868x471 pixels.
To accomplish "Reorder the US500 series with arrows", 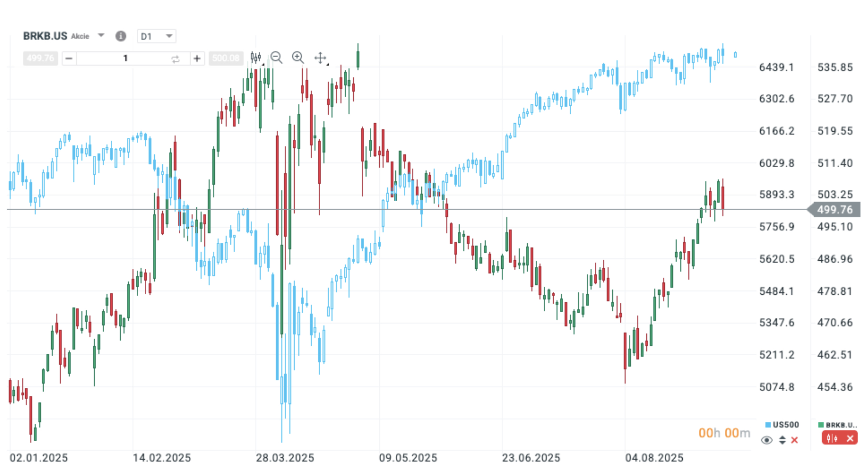I will (782, 440).
